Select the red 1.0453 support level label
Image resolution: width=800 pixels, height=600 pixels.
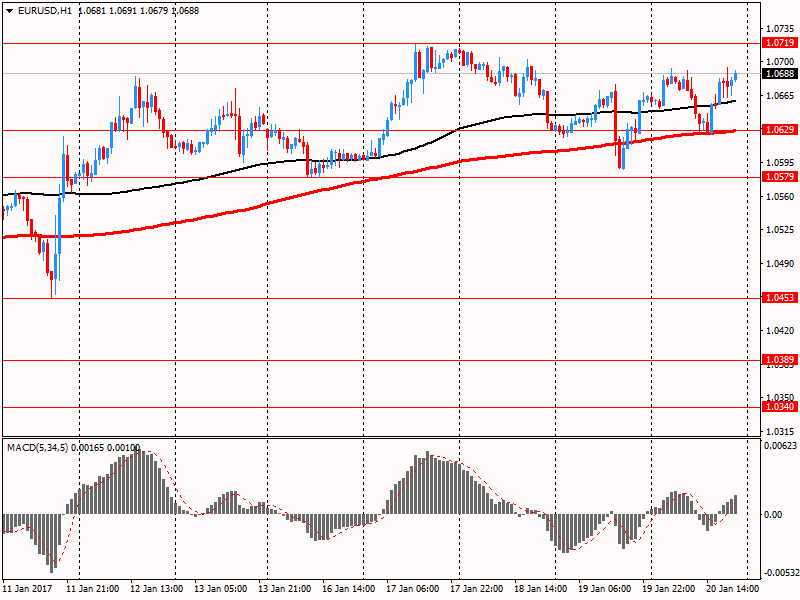[x=780, y=298]
